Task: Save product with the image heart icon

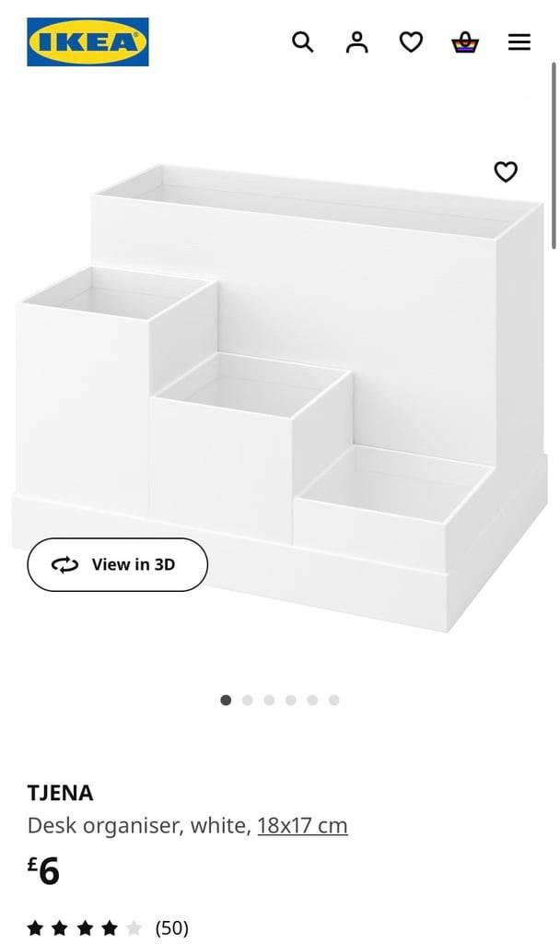Action: tap(506, 171)
